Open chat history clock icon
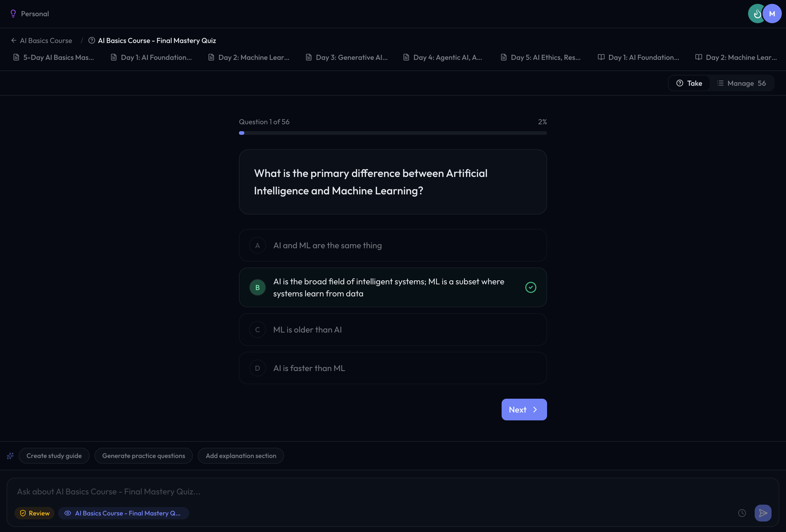Viewport: 786px width, 532px height. click(x=742, y=513)
